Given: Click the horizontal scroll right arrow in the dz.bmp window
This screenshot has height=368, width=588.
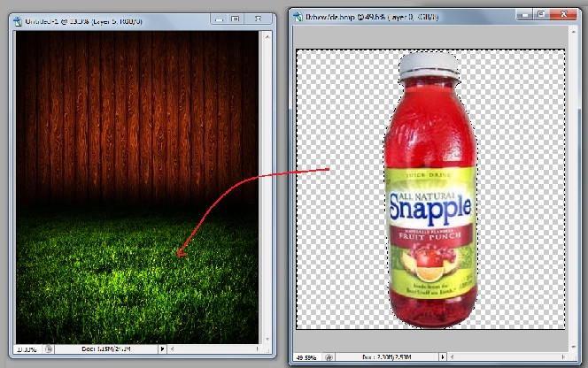Looking at the screenshot, I should [x=563, y=357].
